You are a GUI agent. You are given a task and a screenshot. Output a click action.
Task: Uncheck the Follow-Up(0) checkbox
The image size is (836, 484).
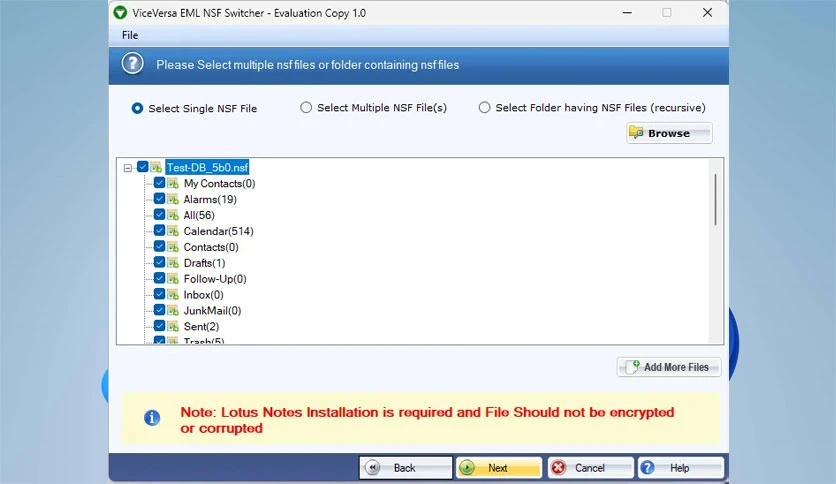pos(159,278)
